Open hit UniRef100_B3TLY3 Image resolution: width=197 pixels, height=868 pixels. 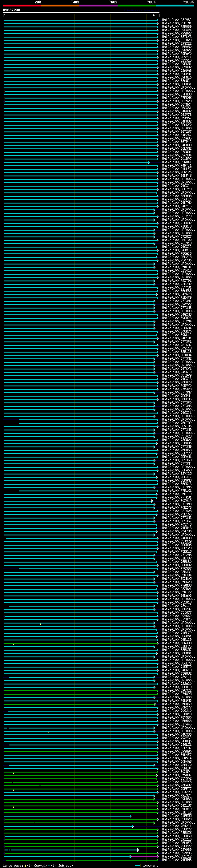pyautogui.click(x=177, y=37)
